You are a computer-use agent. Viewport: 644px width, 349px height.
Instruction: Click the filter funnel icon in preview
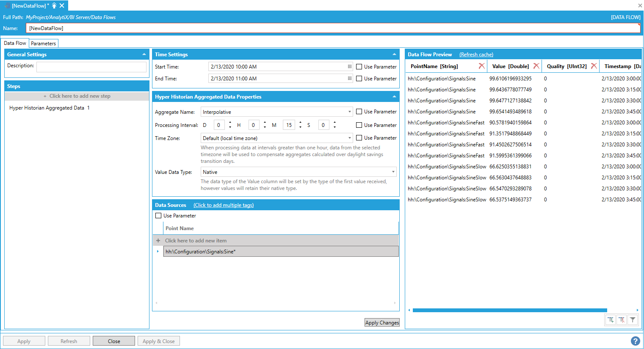tap(633, 320)
